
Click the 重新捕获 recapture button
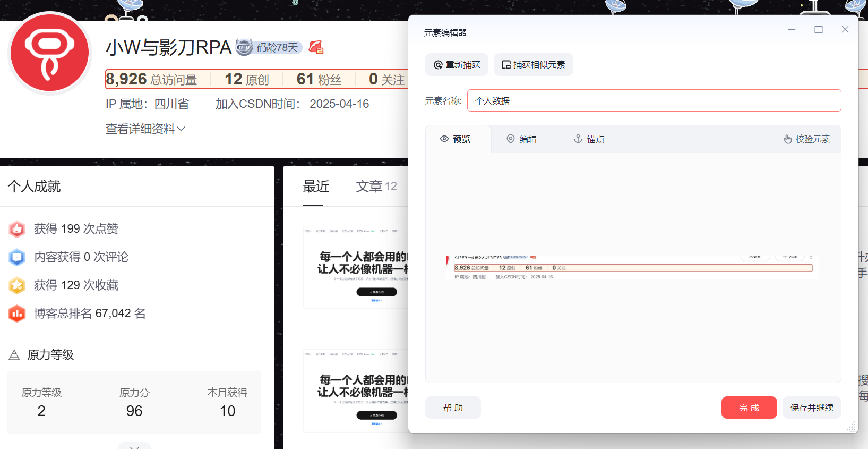(x=457, y=65)
